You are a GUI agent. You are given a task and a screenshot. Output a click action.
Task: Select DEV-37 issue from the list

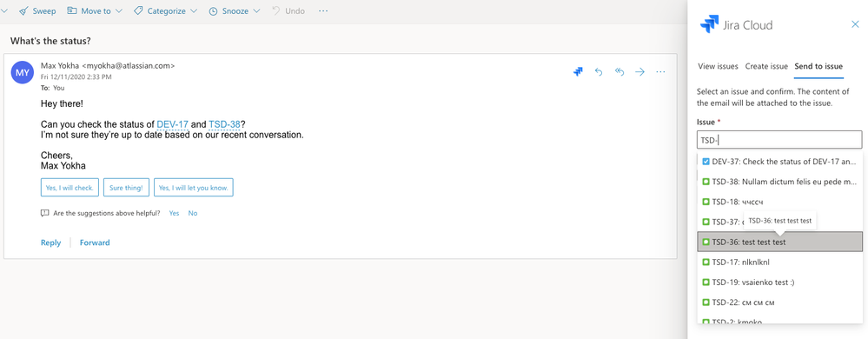coord(779,162)
